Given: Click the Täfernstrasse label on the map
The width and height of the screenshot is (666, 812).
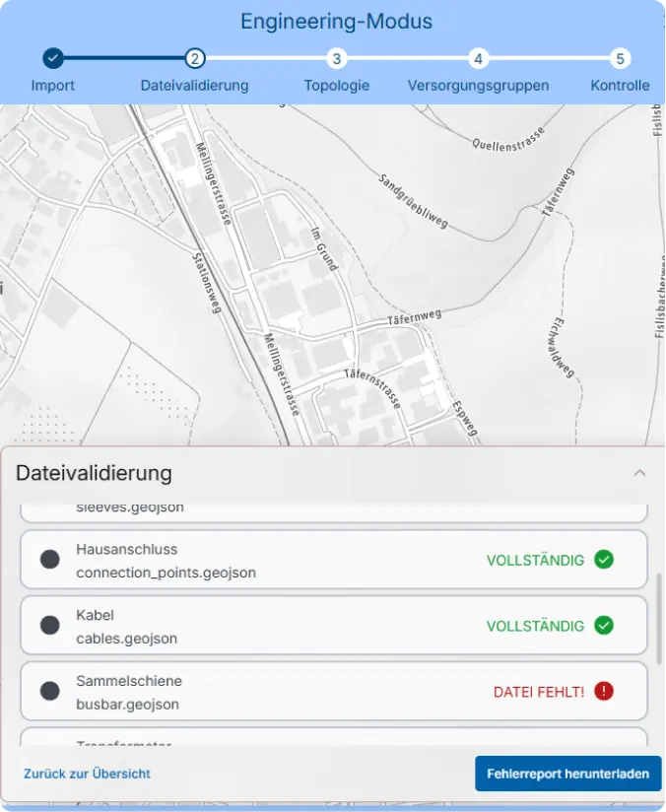Looking at the screenshot, I should 372,388.
